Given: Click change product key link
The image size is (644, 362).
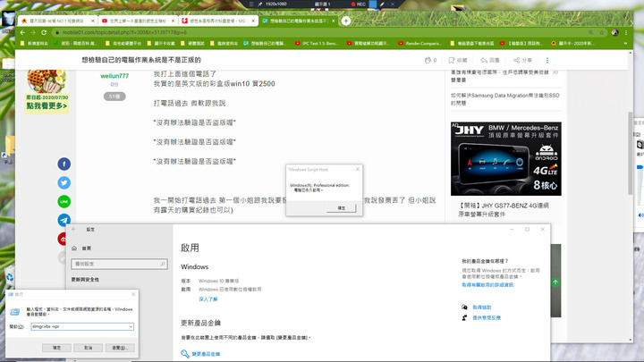Looking at the screenshot, I should (206, 354).
